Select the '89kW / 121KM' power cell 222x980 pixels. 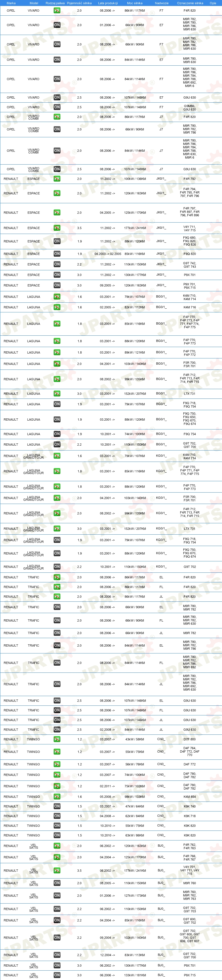point(135,353)
